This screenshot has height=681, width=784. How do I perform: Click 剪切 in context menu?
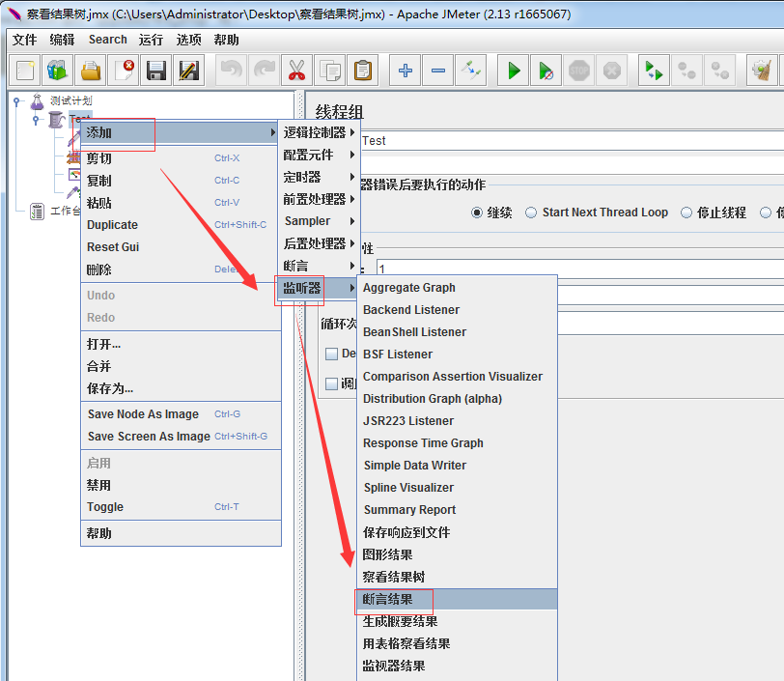pyautogui.click(x=181, y=158)
